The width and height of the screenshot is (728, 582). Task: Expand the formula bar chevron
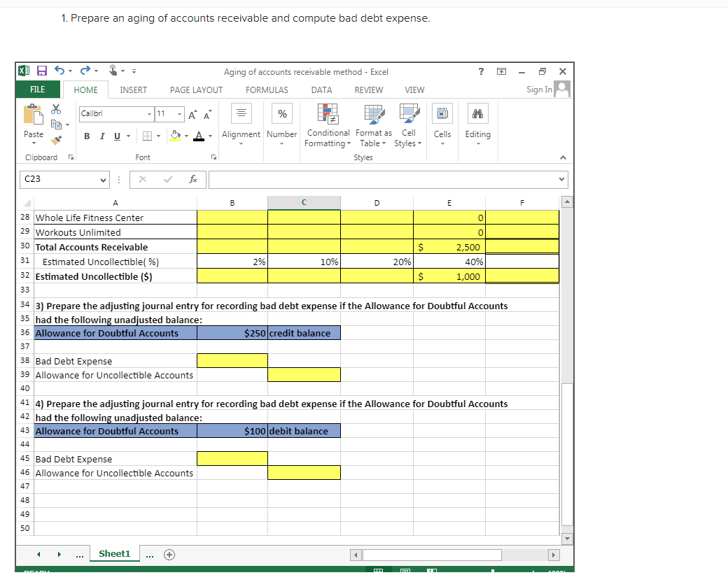point(562,179)
